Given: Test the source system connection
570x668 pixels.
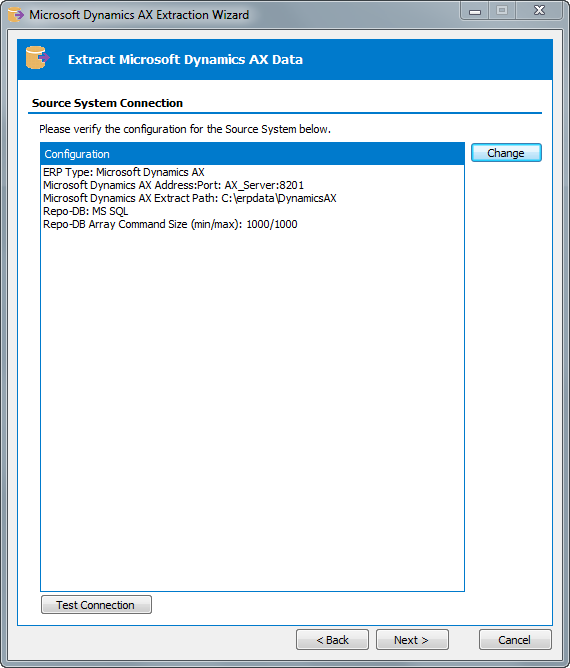Looking at the screenshot, I should pyautogui.click(x=96, y=605).
